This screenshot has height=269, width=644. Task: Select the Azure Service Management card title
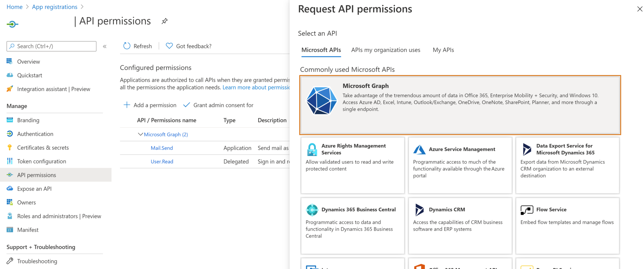(x=462, y=149)
